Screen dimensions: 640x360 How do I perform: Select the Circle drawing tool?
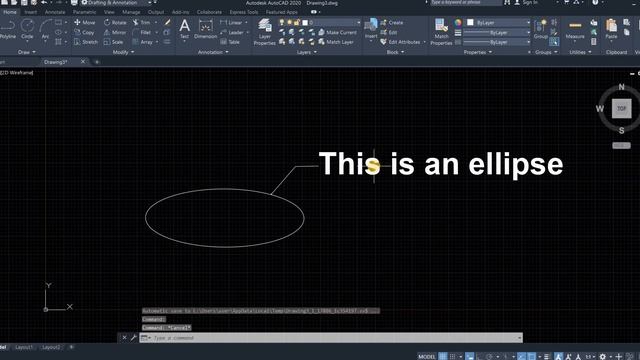[x=27, y=29]
